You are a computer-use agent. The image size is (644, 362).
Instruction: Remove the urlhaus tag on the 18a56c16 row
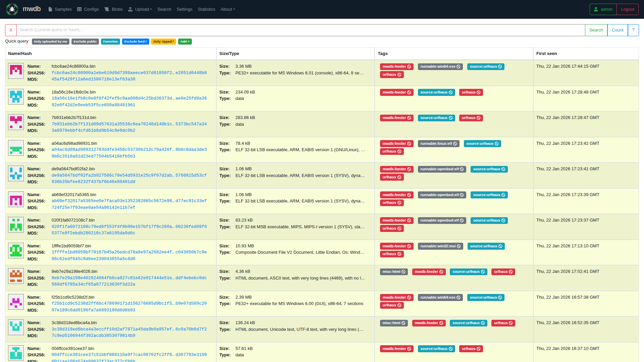(479, 92)
